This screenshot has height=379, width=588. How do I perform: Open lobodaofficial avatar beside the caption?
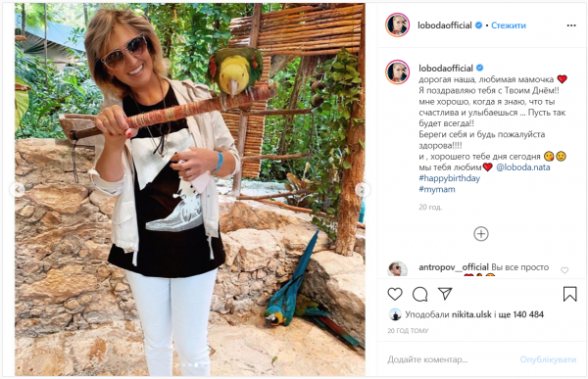[398, 71]
